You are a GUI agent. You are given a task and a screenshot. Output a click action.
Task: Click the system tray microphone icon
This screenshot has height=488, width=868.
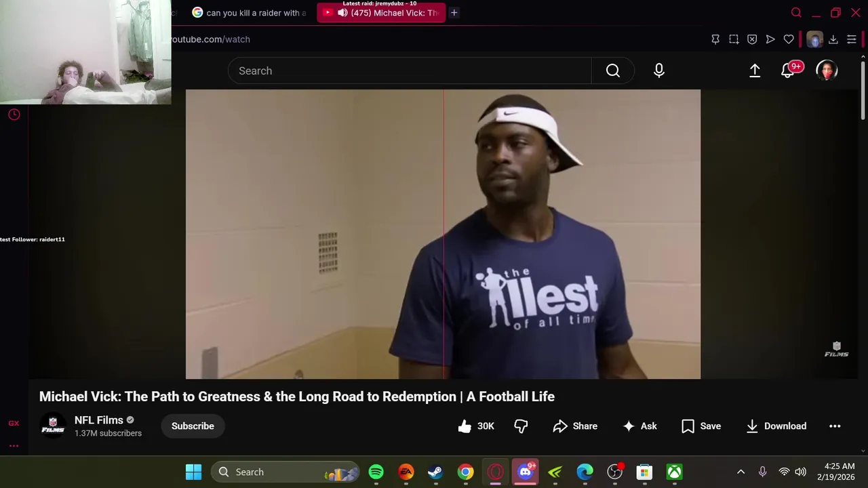762,472
